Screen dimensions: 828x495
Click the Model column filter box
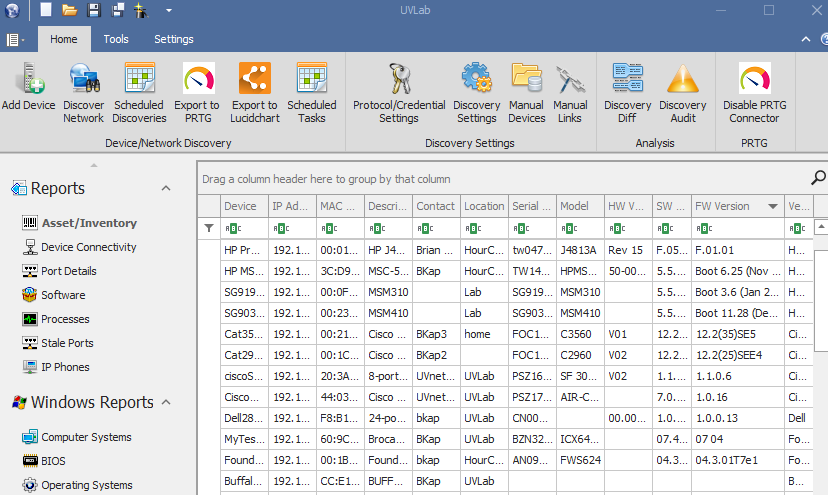580,228
